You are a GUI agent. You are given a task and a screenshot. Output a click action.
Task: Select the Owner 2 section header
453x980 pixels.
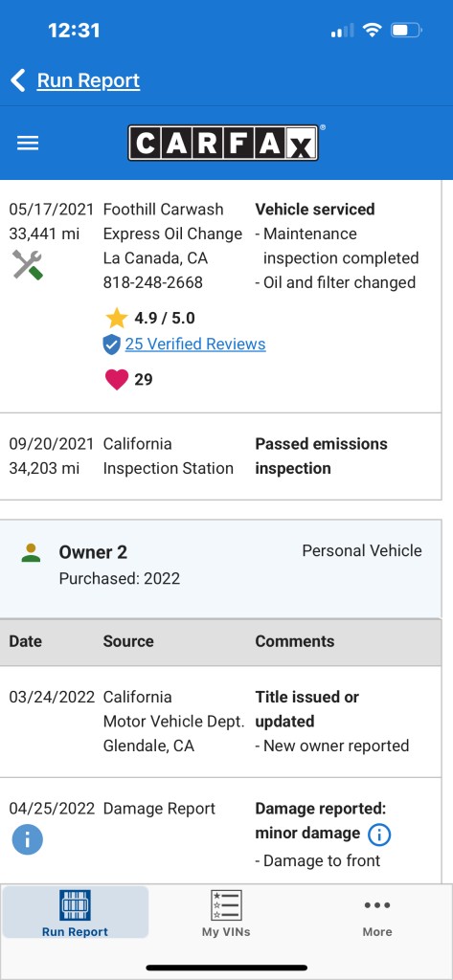tap(221, 568)
